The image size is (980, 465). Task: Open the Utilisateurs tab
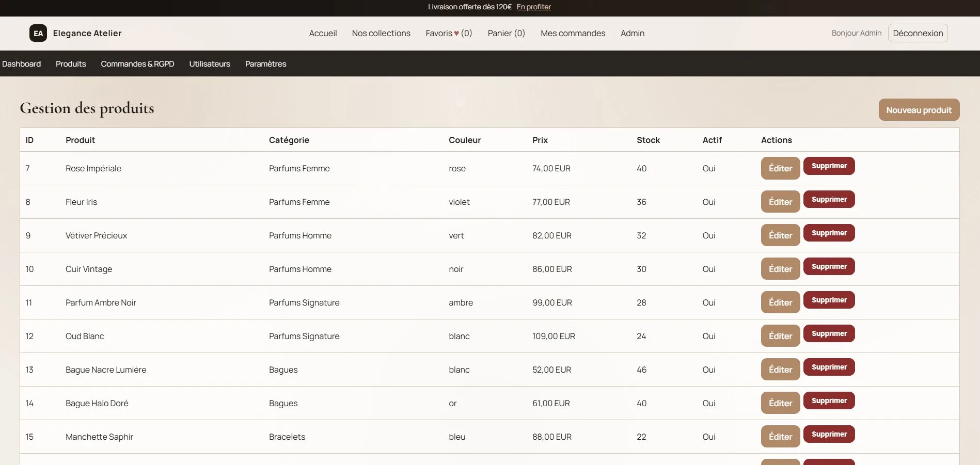click(209, 63)
